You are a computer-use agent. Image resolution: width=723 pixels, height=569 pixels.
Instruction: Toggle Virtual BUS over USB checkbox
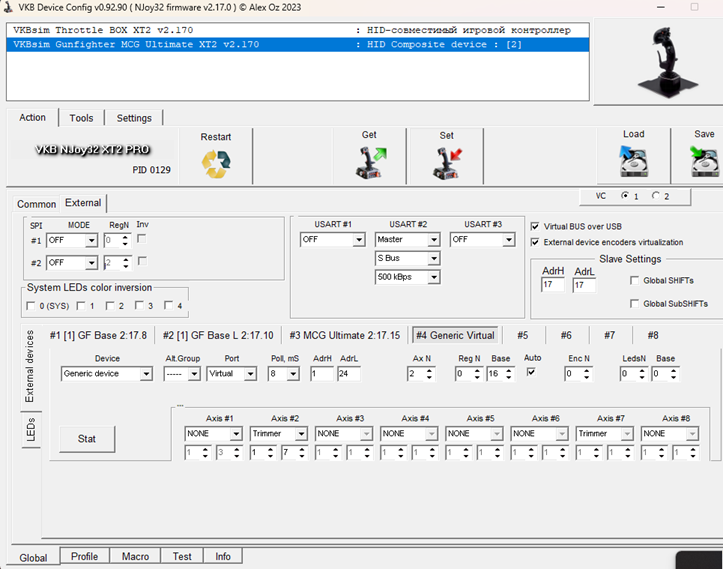pos(535,226)
